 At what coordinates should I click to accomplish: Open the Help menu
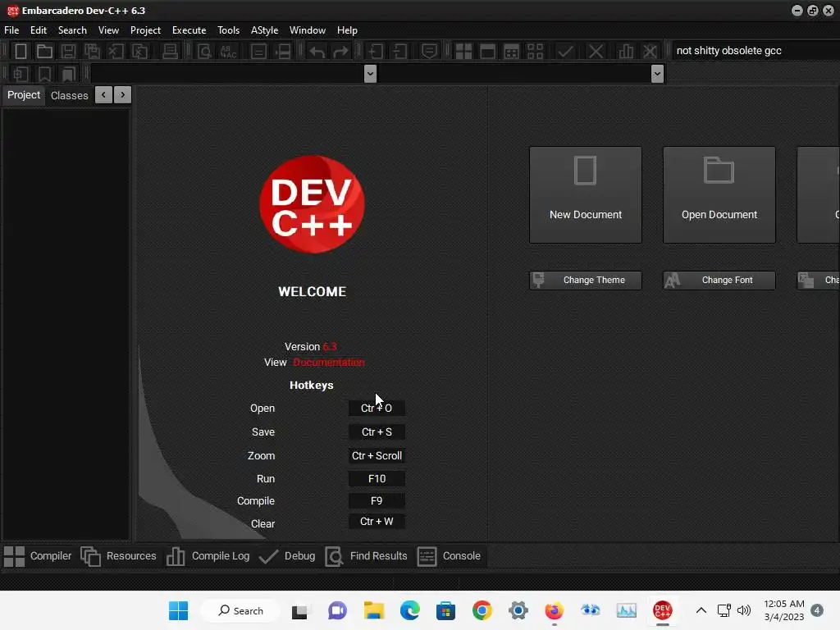click(x=347, y=30)
